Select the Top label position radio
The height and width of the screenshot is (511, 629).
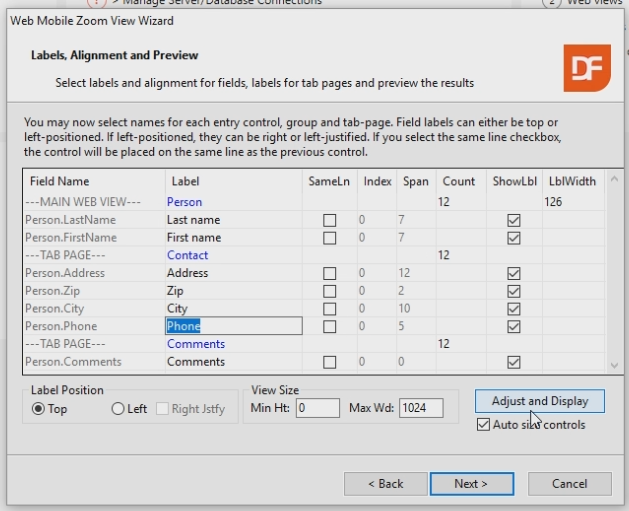click(40, 409)
